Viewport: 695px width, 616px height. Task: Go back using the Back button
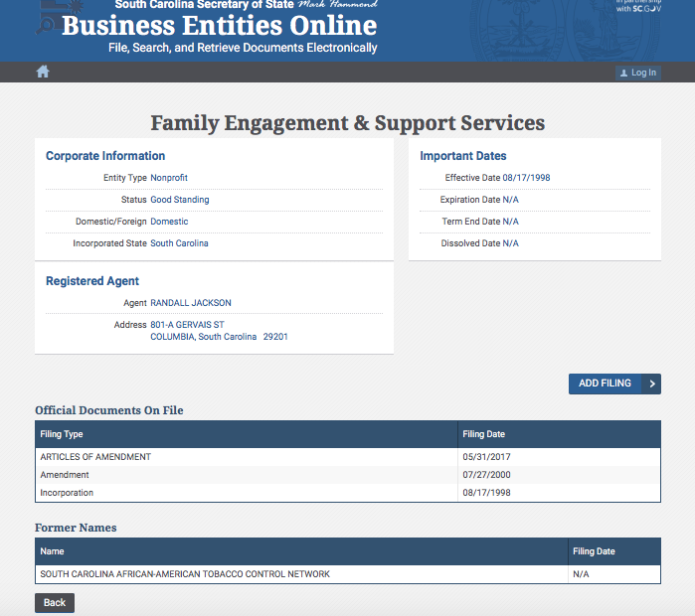tap(55, 602)
